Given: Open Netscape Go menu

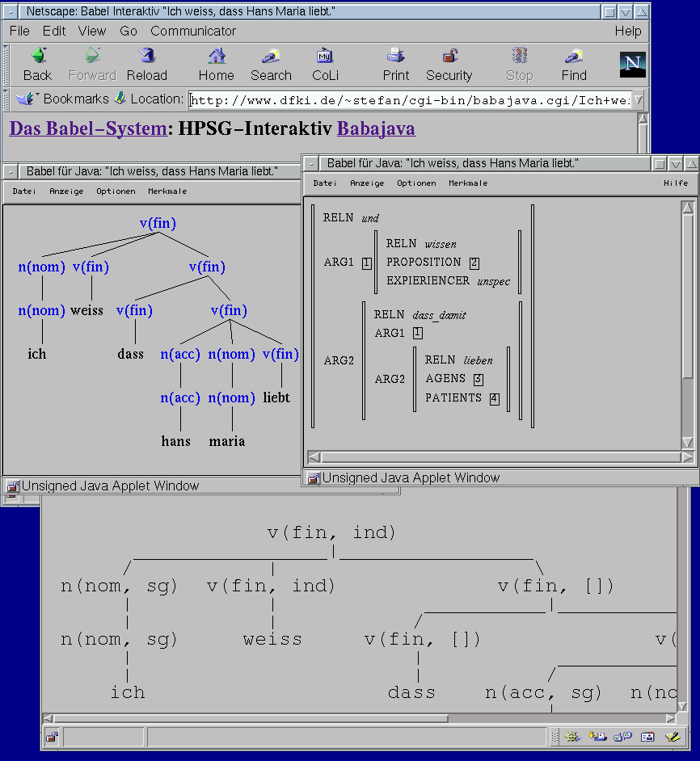Looking at the screenshot, I should tap(129, 31).
